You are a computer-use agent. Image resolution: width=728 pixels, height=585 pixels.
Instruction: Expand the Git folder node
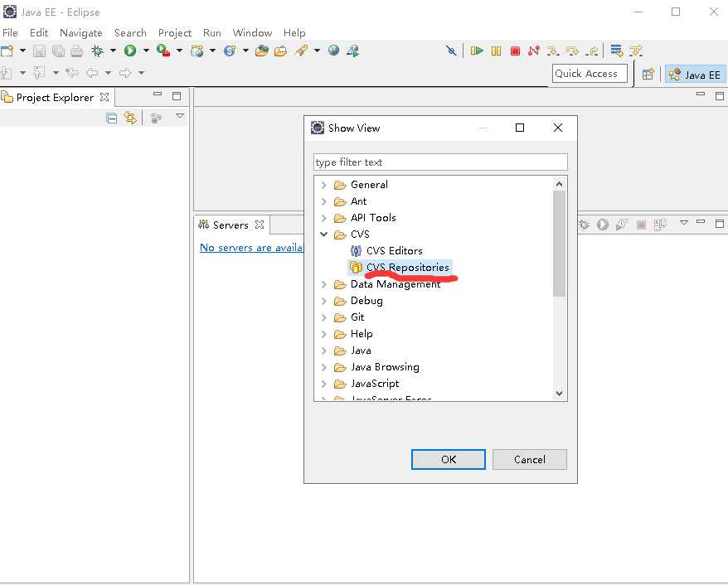click(x=324, y=317)
